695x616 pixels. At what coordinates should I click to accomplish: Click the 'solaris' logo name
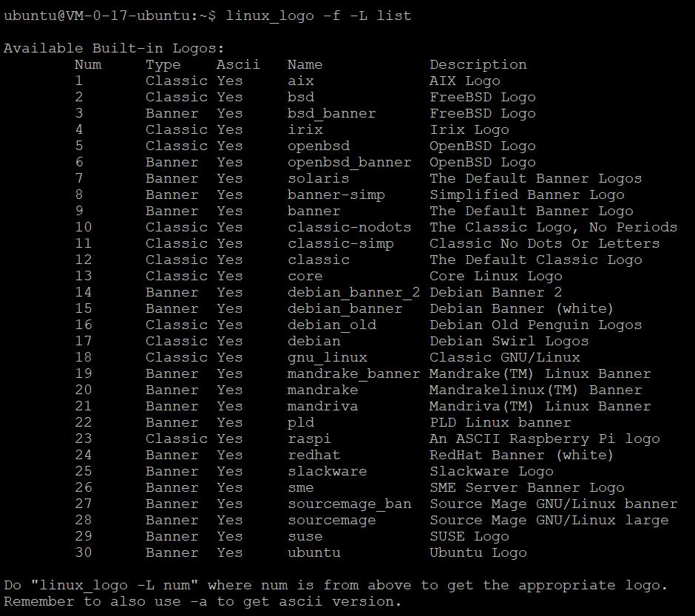coord(318,179)
